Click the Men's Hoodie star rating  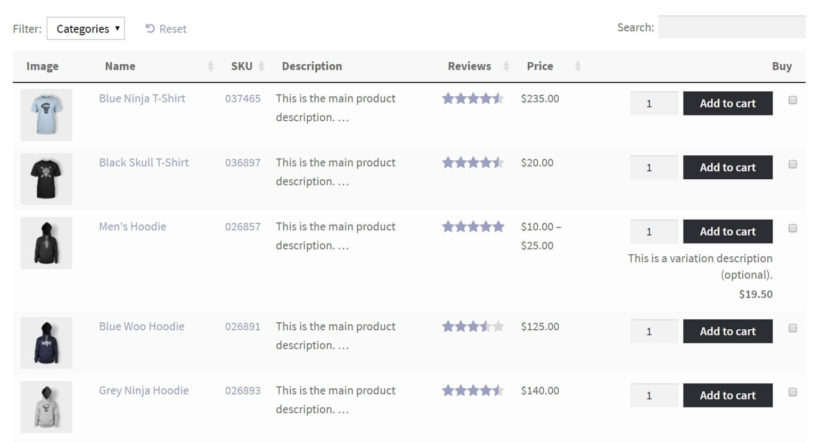pos(473,227)
